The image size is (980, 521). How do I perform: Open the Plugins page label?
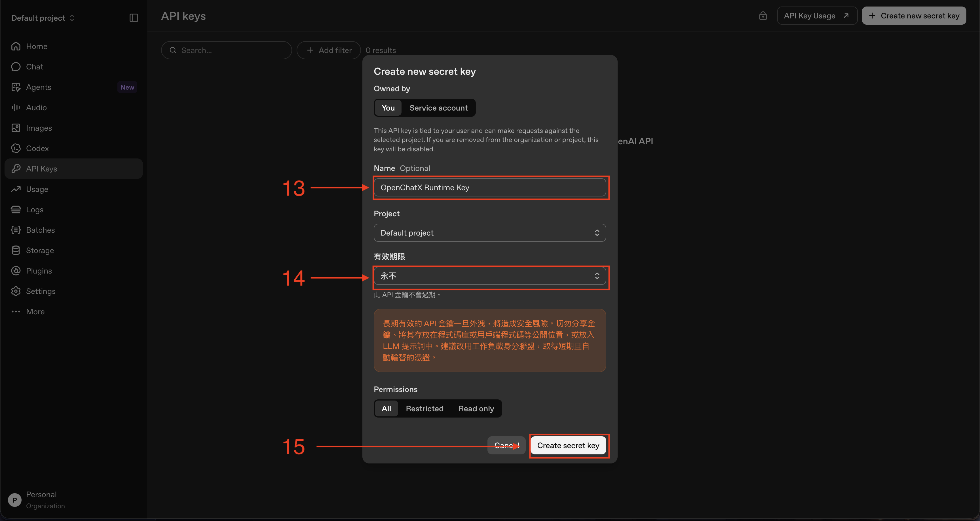coord(39,271)
